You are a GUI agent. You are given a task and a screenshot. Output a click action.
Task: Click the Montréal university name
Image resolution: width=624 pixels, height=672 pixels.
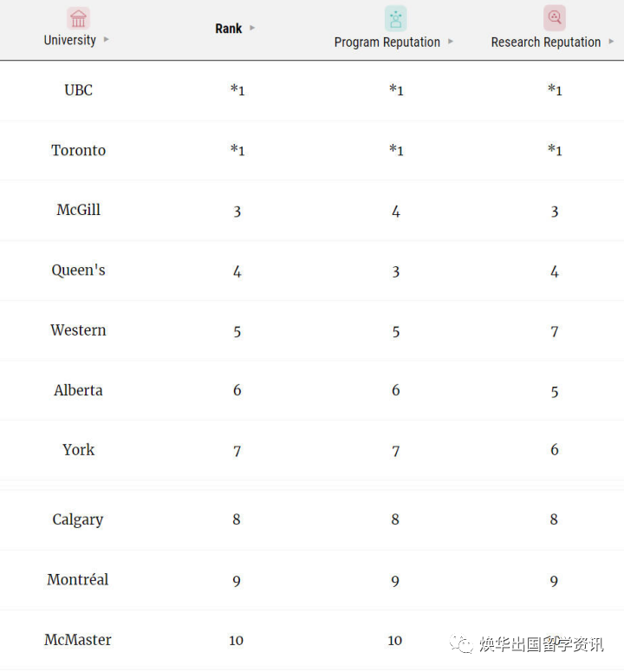[77, 579]
